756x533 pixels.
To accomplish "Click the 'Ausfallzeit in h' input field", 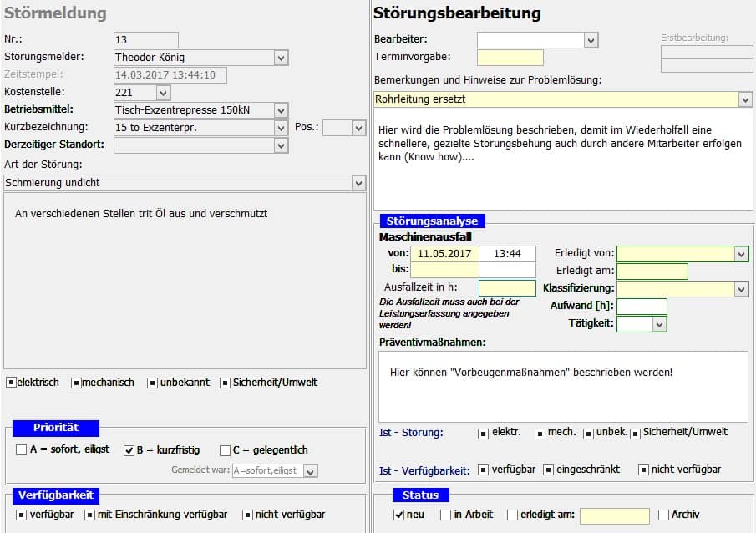I will click(x=507, y=288).
